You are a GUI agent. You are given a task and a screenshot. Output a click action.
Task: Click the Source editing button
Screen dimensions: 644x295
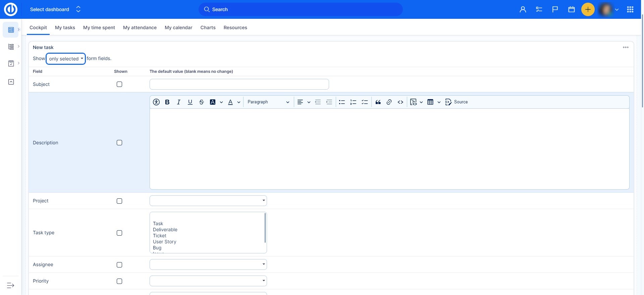[456, 102]
